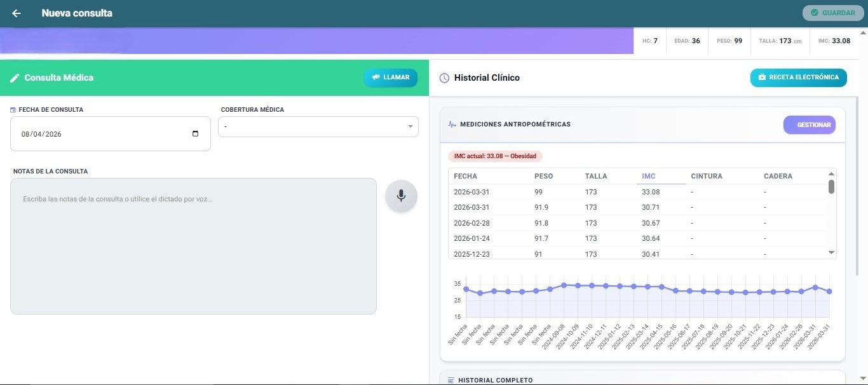The width and height of the screenshot is (868, 385).
Task: Click the measurements table scroll-up arrow
Action: coord(831,173)
